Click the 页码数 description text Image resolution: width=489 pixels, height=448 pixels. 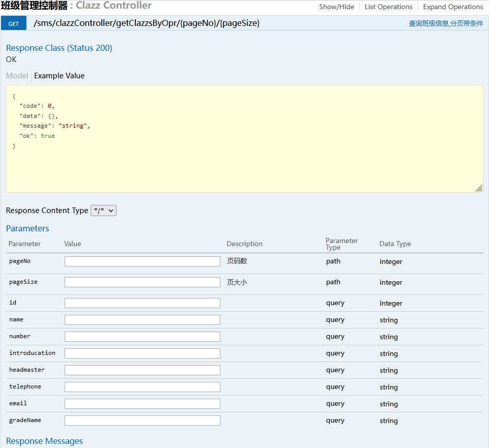coord(237,261)
